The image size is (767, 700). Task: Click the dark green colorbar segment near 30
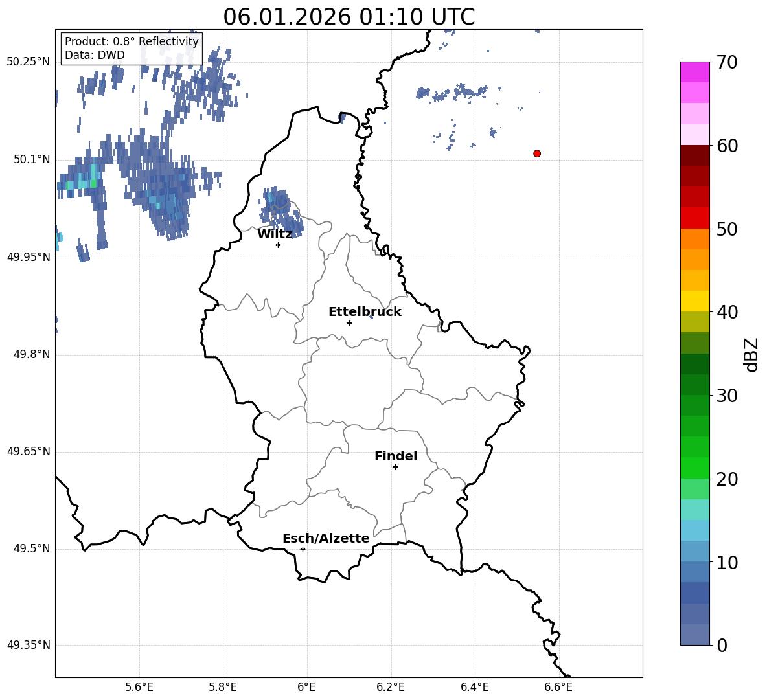[x=694, y=385]
